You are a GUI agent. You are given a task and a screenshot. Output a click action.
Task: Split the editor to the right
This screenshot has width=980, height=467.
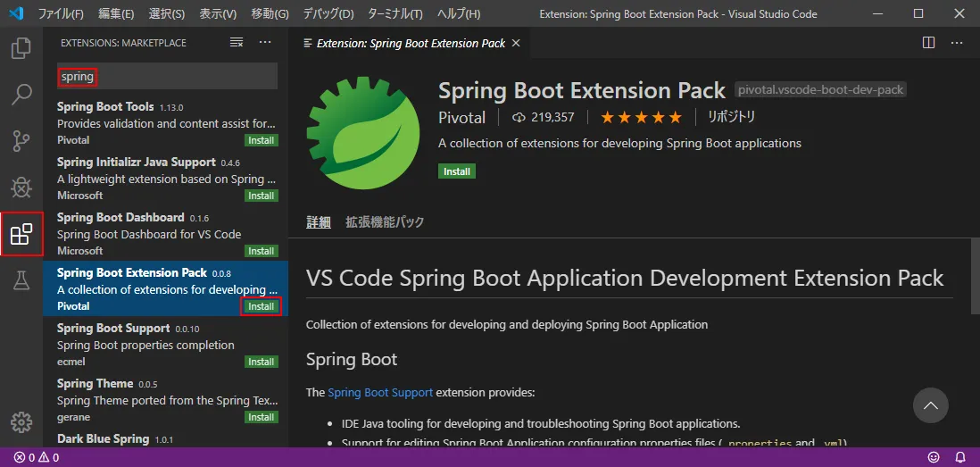(x=929, y=43)
